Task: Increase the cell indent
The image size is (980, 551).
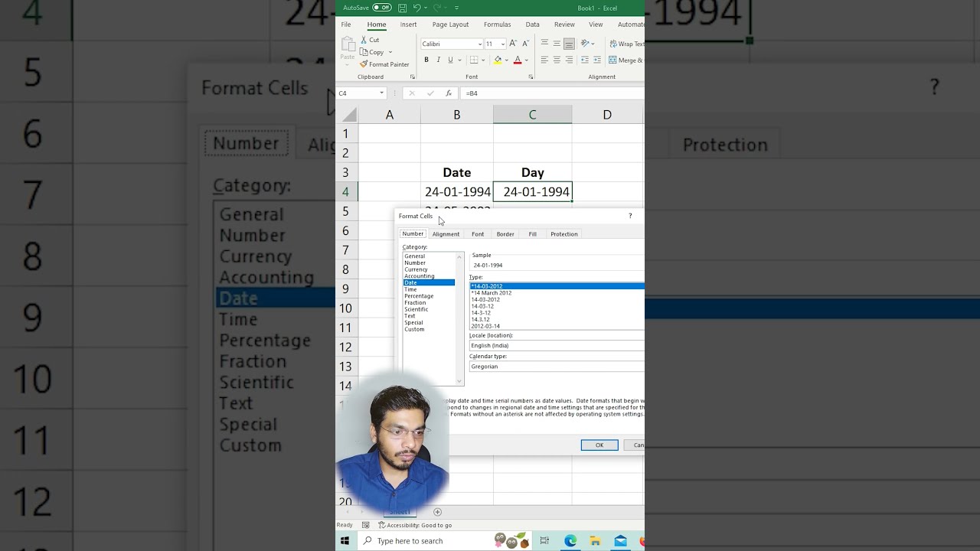Action: click(x=597, y=60)
